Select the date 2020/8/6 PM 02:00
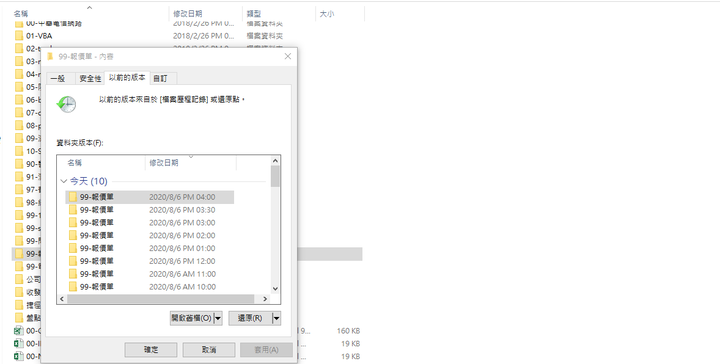The height and width of the screenshot is (364, 720). tap(182, 235)
